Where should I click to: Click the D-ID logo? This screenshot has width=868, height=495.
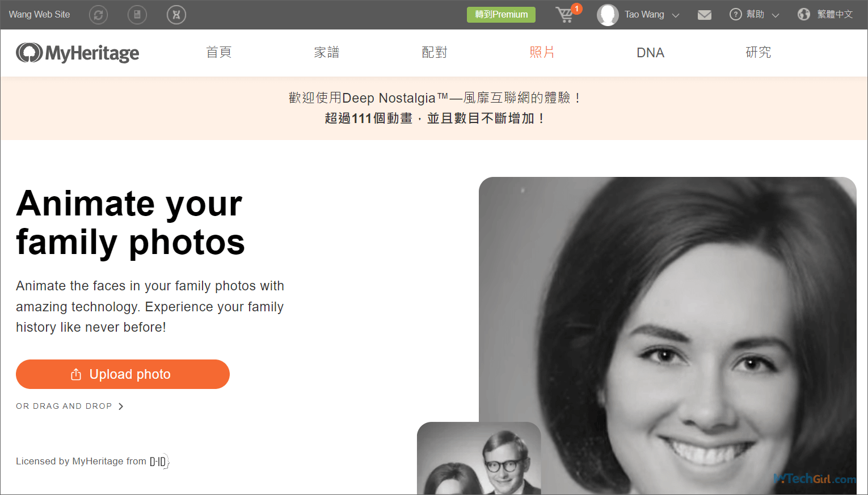tap(159, 462)
